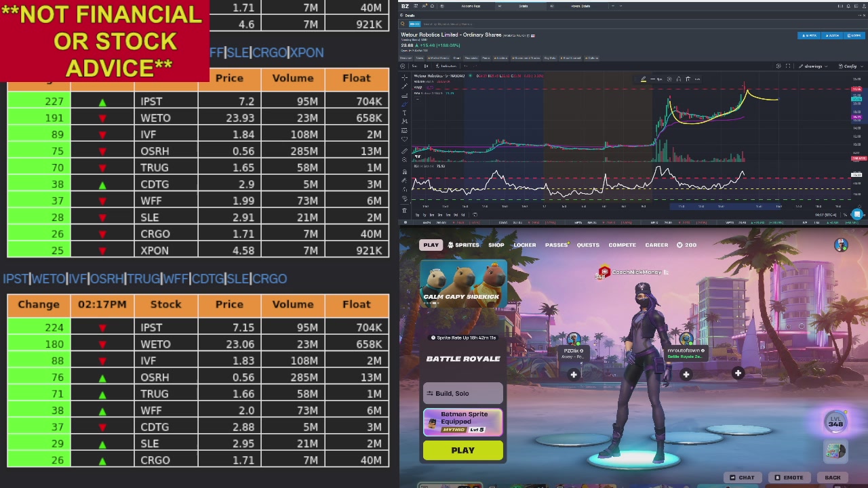Click the yellow PLAY button
Image resolution: width=868 pixels, height=488 pixels.
click(463, 450)
